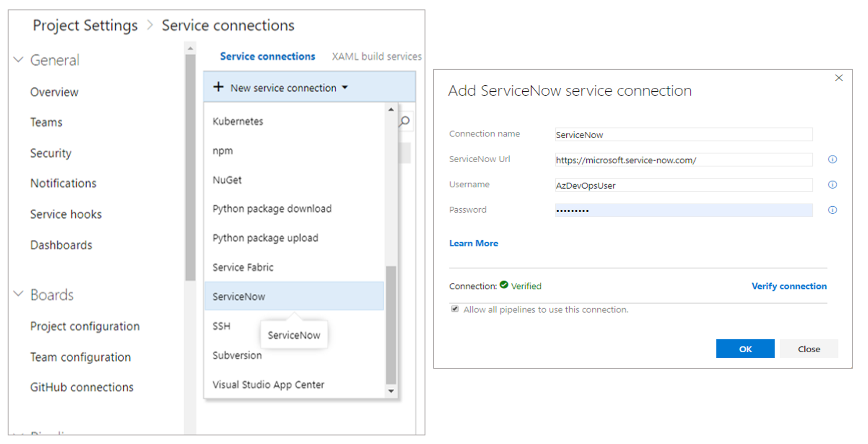This screenshot has height=444, width=868.
Task: Open the Learn More link
Action: 474,243
